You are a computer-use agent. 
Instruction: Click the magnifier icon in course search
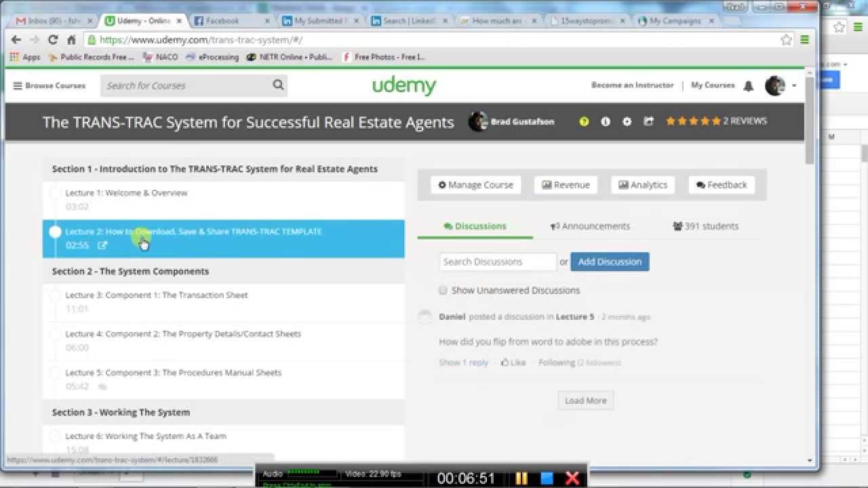(278, 85)
